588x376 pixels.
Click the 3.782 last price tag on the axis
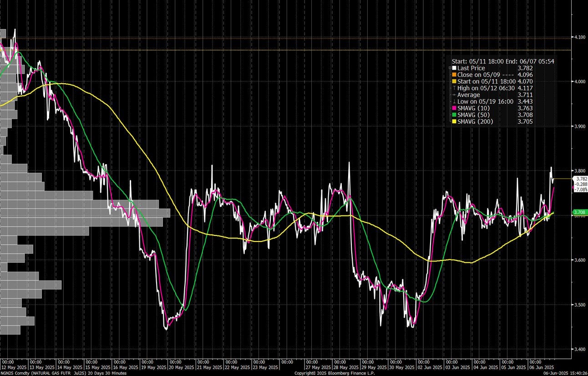[x=581, y=179]
